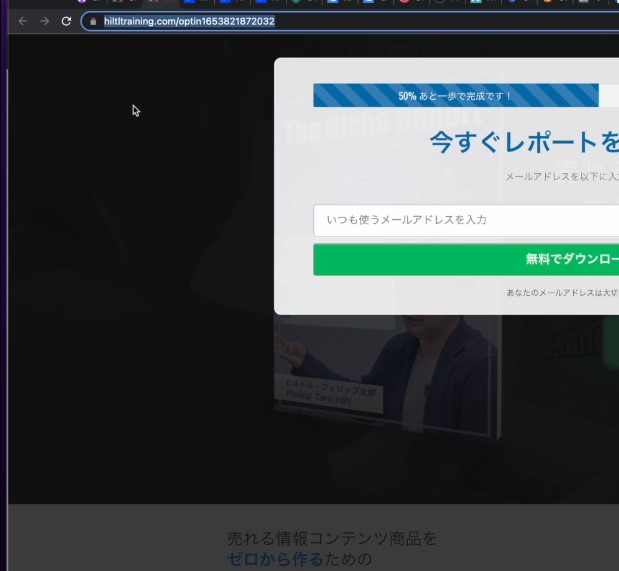Screen dimensions: 619x571
Task: Click the 売れる情報コンテンツ商品を headline
Action: point(332,539)
